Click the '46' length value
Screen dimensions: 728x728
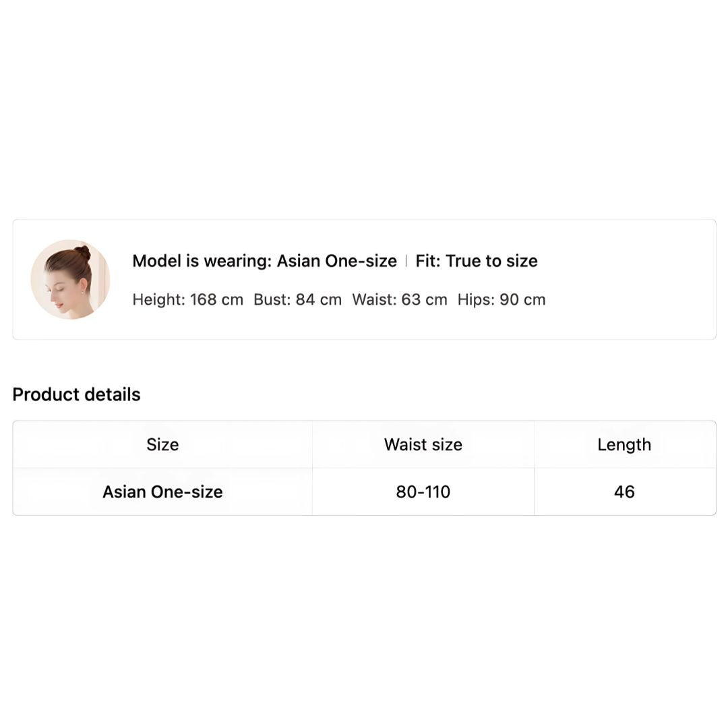(x=624, y=491)
